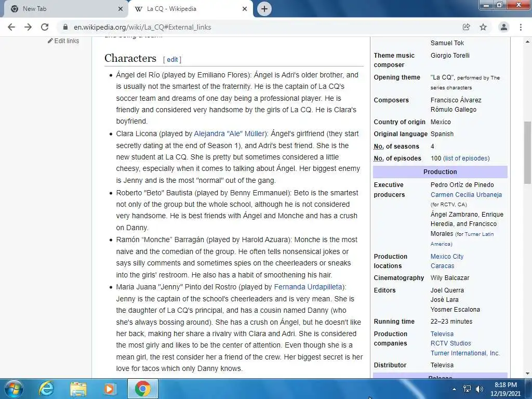Viewport: 532px width, 399px height.
Task: Edit the Characters section
Action: (172, 59)
